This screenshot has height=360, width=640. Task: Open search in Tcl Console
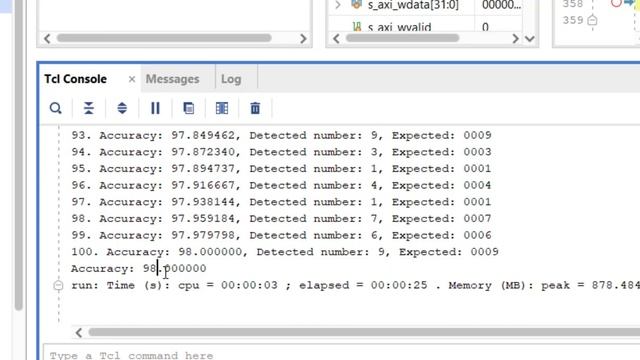coord(56,108)
